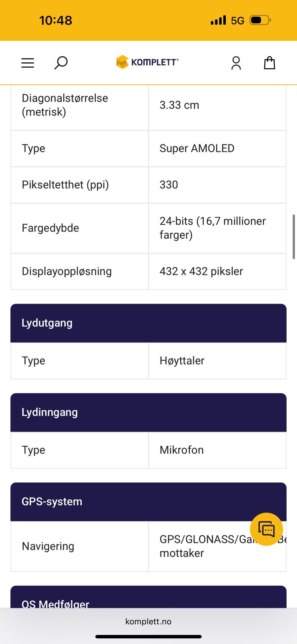Collapse the Lydutgang section header
The width and height of the screenshot is (297, 644).
[x=148, y=323]
